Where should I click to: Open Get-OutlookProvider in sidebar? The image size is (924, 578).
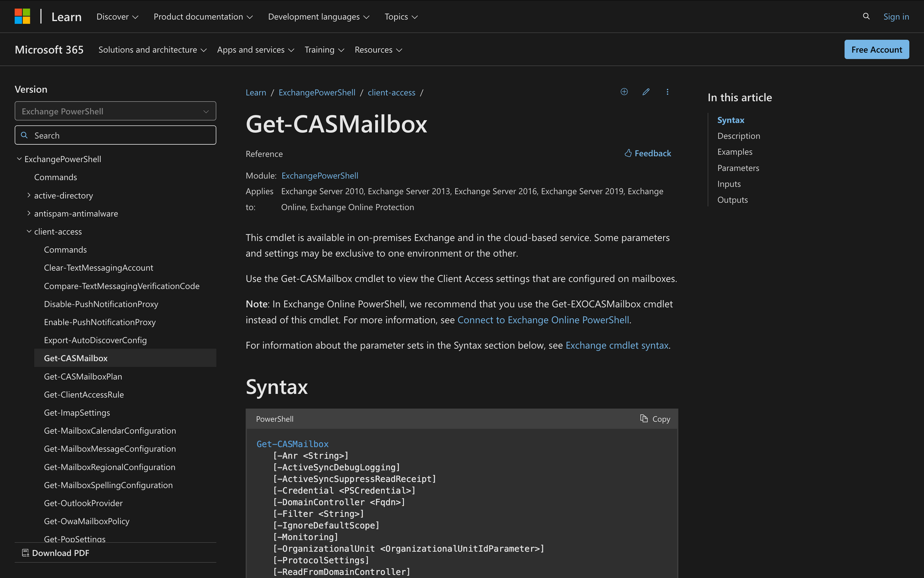pyautogui.click(x=83, y=503)
